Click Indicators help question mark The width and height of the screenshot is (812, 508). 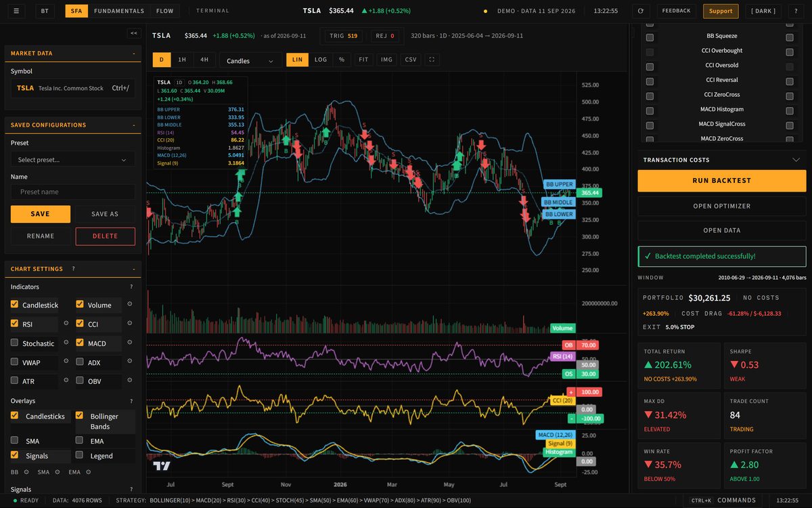(x=131, y=287)
